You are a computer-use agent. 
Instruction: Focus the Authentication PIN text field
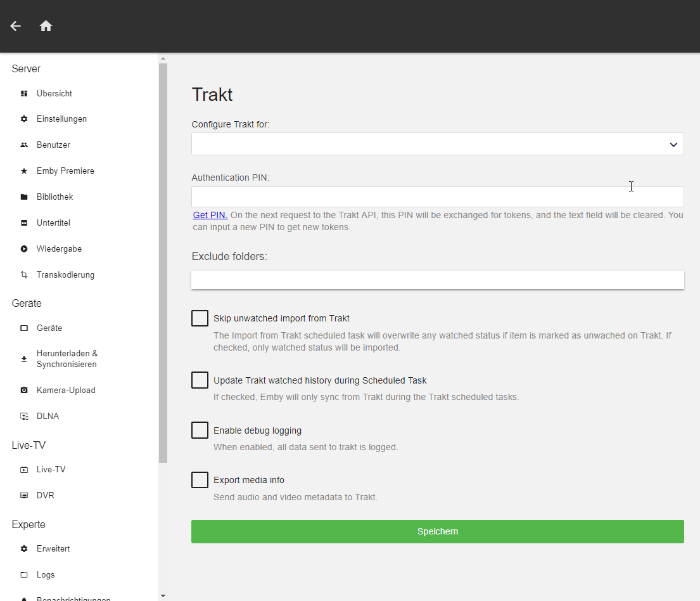pyautogui.click(x=437, y=197)
